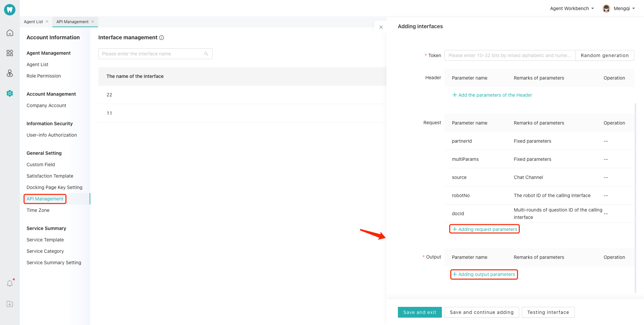Screen dimensions: 644x325
Task: Open the agent user icon in sidebar
Action: tap(10, 73)
